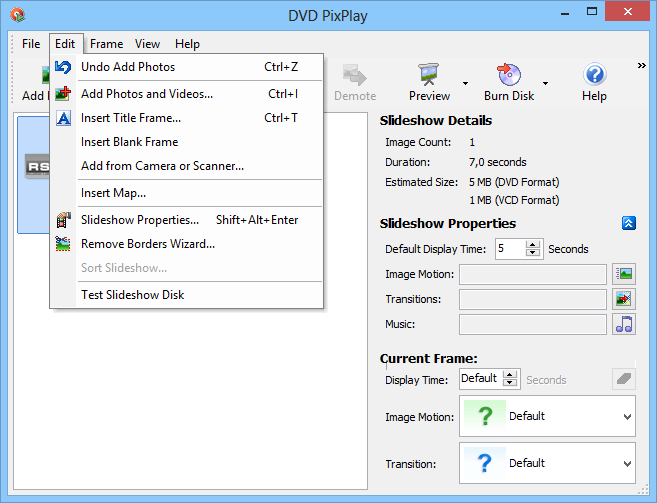Select Add from Camera or Scanner
Image resolution: width=657 pixels, height=503 pixels.
click(186, 166)
